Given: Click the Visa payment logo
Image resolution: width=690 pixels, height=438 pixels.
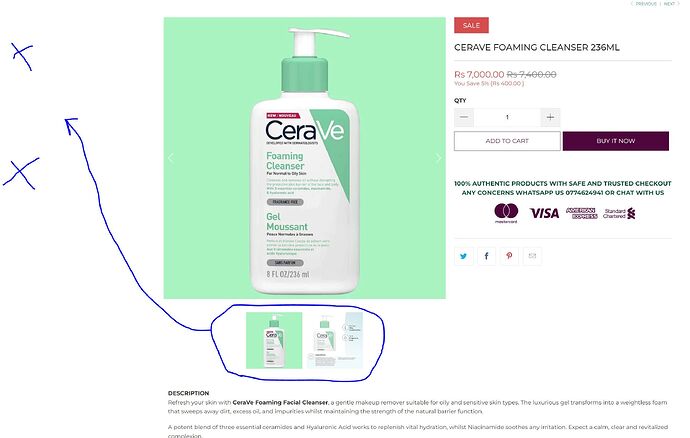Looking at the screenshot, I should (x=544, y=213).
